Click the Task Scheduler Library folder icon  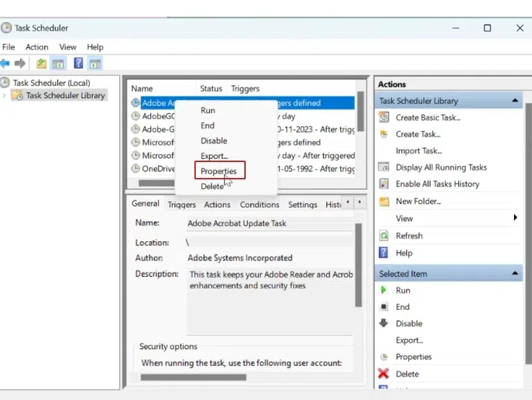(17, 96)
